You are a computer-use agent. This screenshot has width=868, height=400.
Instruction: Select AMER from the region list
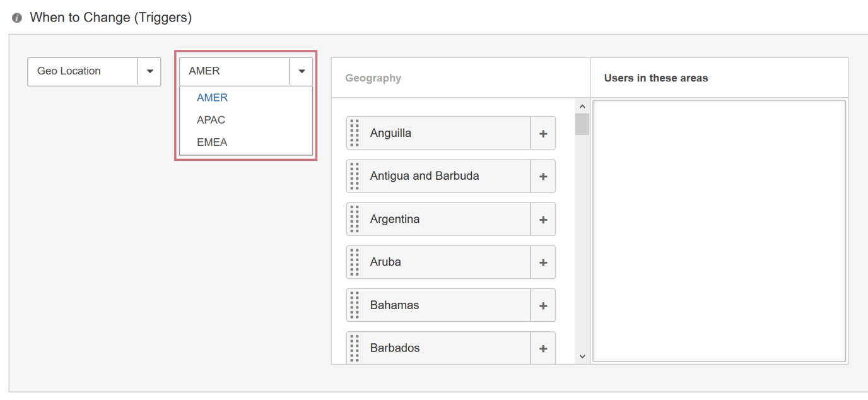(x=213, y=98)
